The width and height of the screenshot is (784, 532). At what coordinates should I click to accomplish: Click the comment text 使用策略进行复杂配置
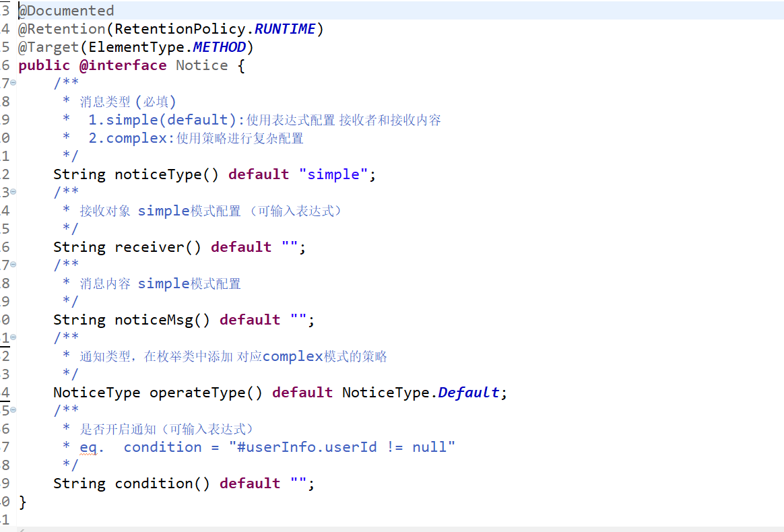click(x=240, y=138)
